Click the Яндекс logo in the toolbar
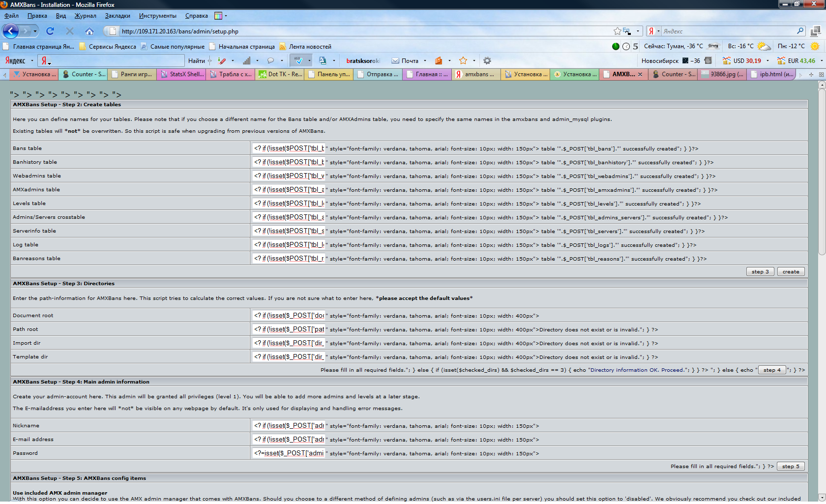Screen dimensions: 826x504 [x=15, y=60]
